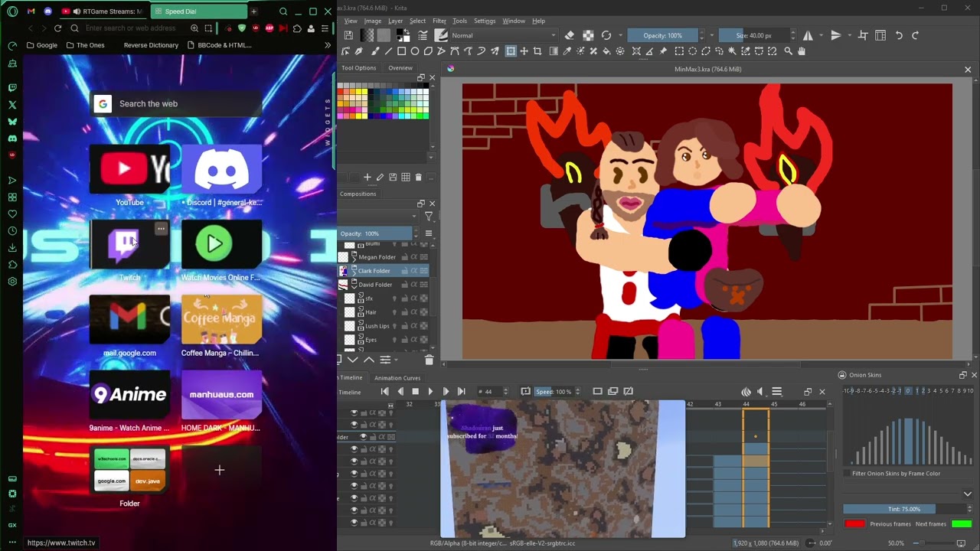Select the Rectangular Selection tool
This screenshot has width=980, height=551.
(x=678, y=51)
